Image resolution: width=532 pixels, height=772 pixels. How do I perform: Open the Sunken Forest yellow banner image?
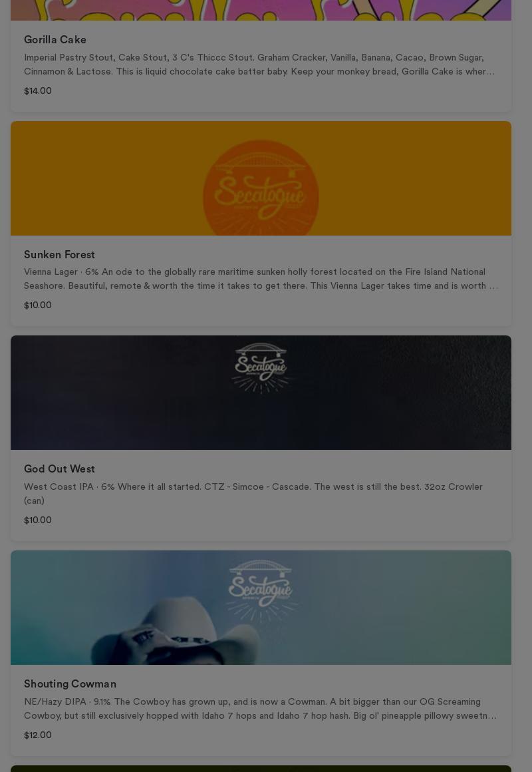(261, 178)
